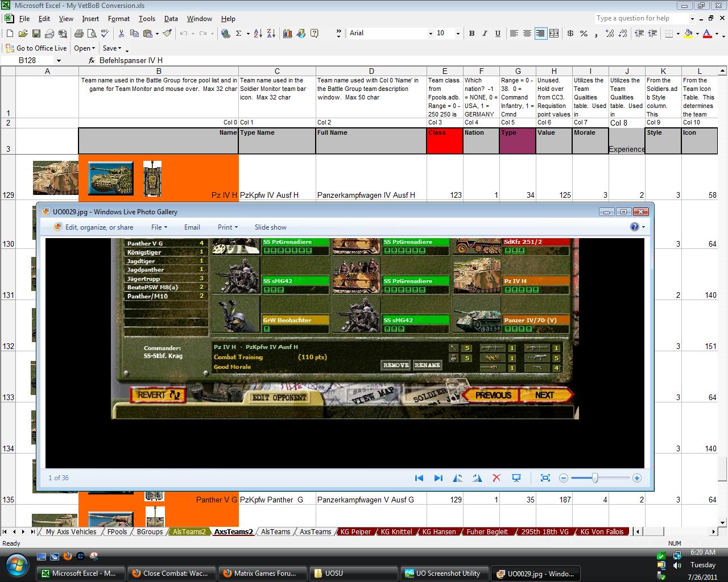This screenshot has width=728, height=582.
Task: Activate the Format Painter brush
Action: 167,34
